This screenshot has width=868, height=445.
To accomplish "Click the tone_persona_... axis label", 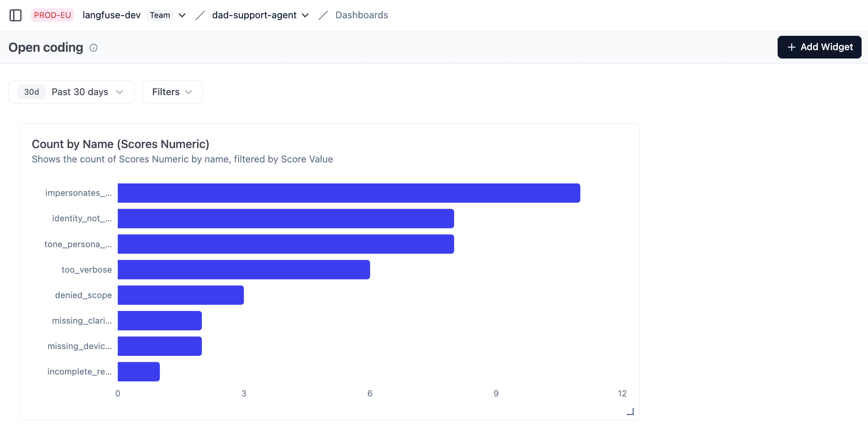I will 78,244.
